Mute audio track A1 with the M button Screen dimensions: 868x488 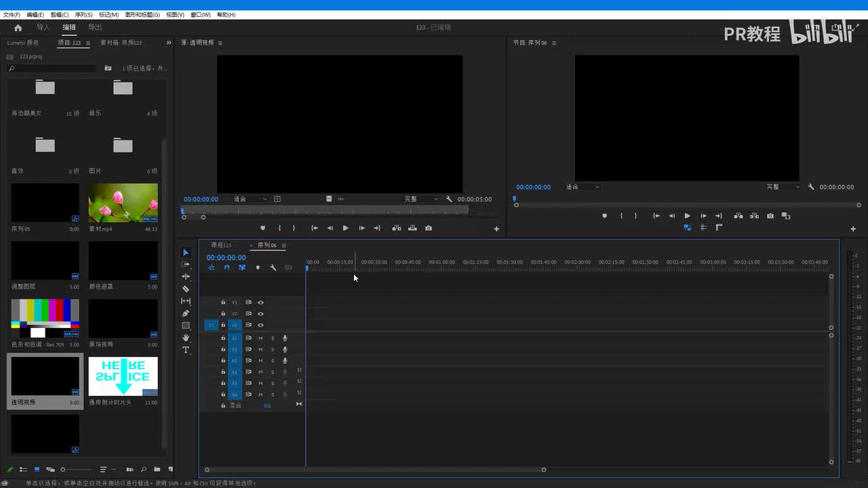[x=260, y=338]
